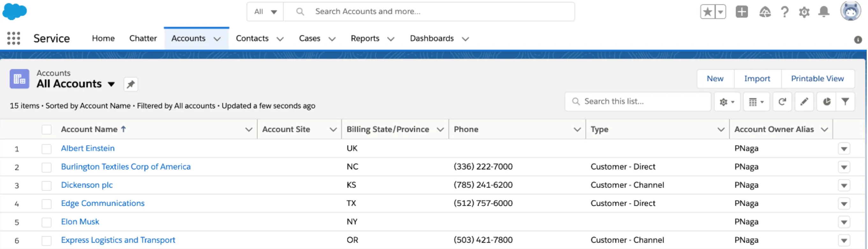Select the Albert Einstein row checkbox
The image size is (868, 249).
tap(47, 149)
